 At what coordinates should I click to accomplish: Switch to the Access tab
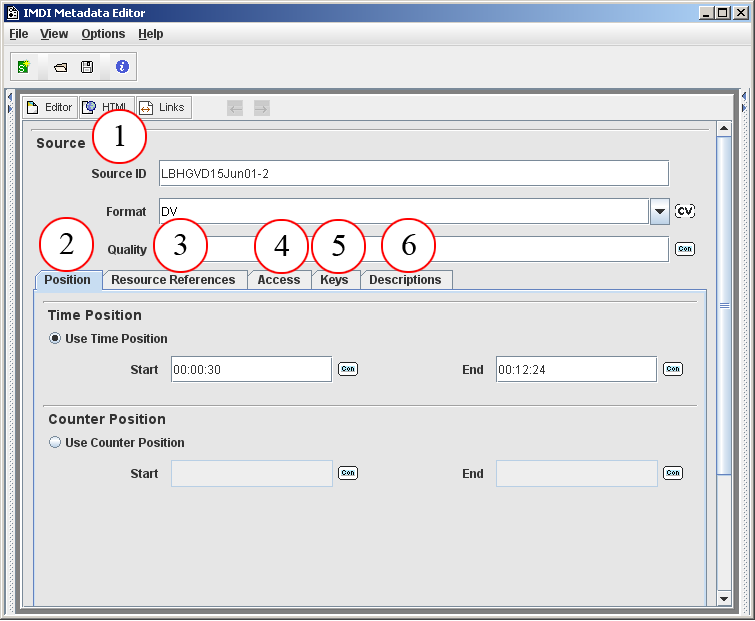tap(279, 280)
